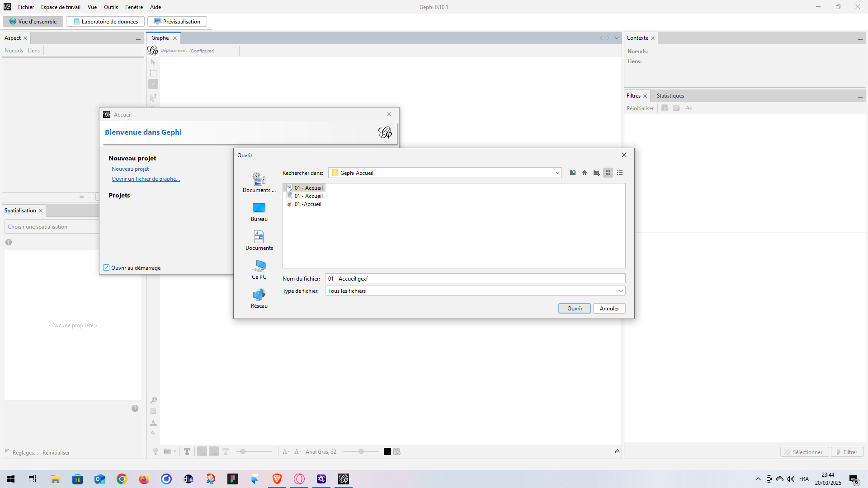Screen dimensions: 868x488
Task: Select Noeuds in the Aspect panel
Action: click(14, 50)
